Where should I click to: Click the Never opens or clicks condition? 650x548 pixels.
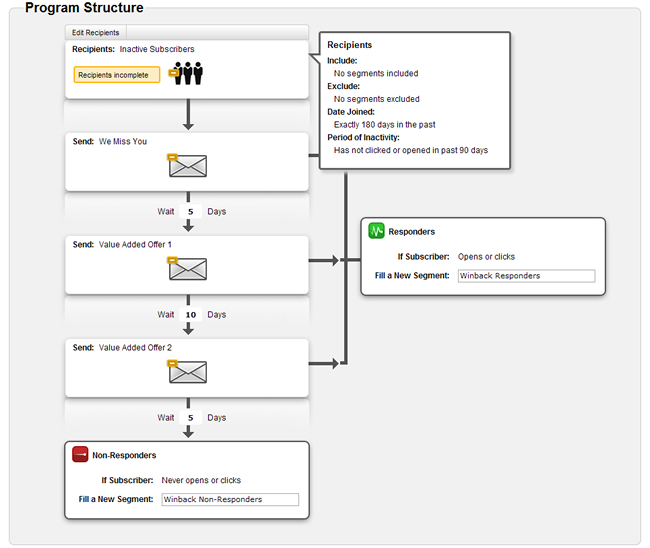click(201, 481)
